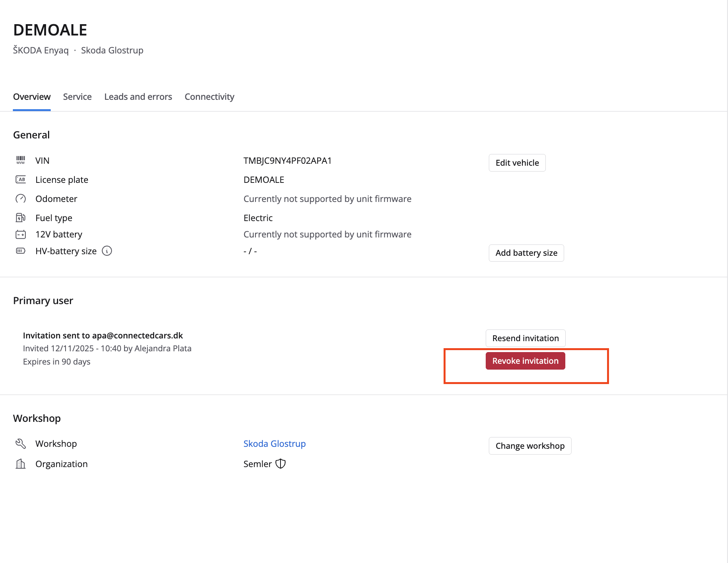Click the Change workshop button
The width and height of the screenshot is (728, 563).
(530, 446)
